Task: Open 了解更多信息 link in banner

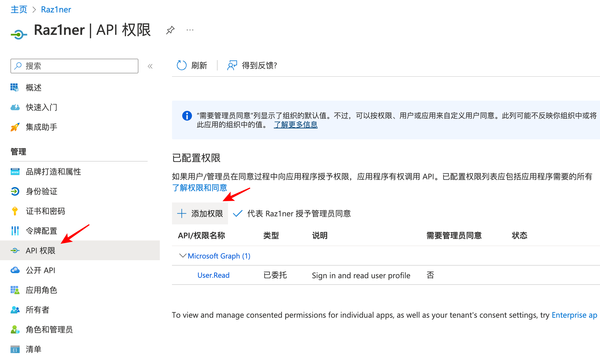Action: click(295, 125)
